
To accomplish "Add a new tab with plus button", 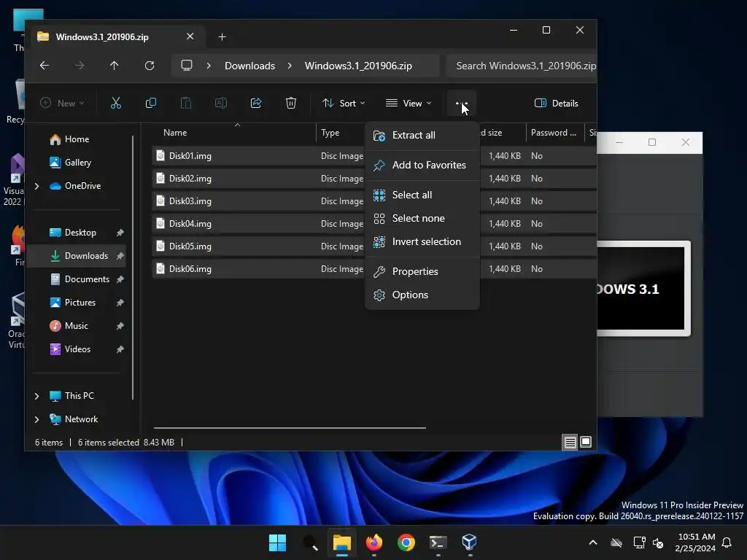I will pyautogui.click(x=222, y=36).
